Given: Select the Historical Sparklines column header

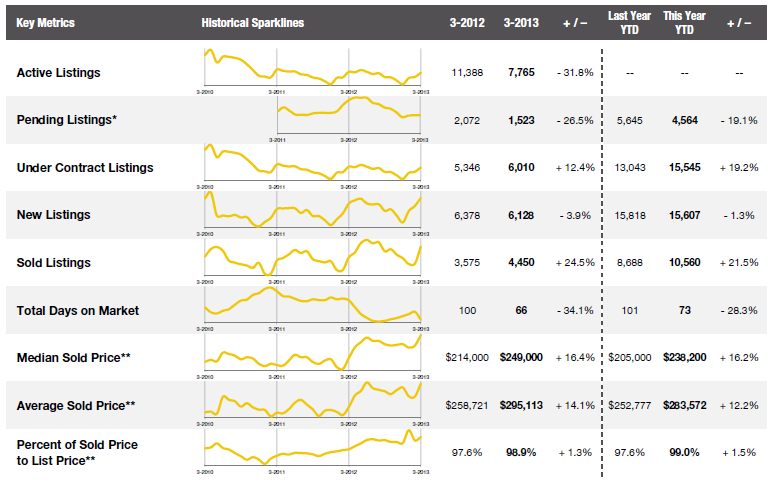Looking at the screenshot, I should coord(252,22).
